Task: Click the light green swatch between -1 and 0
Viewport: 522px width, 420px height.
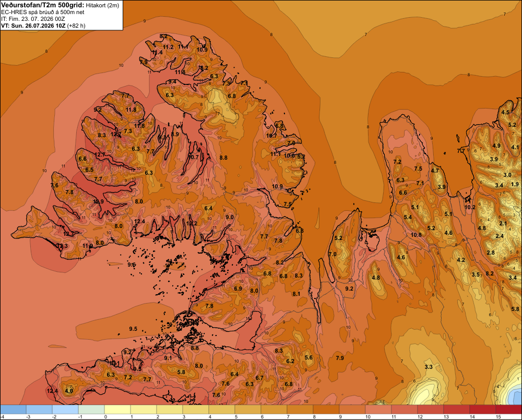Action: tap(91, 410)
